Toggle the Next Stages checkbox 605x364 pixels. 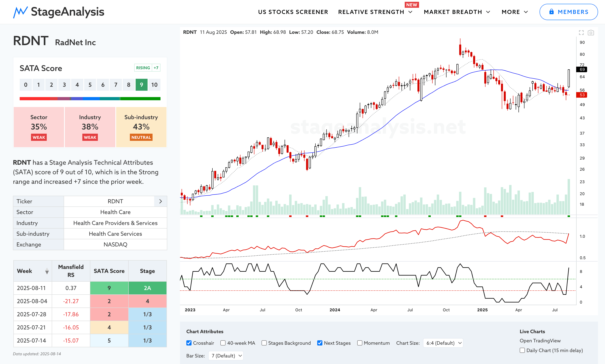(x=320, y=343)
